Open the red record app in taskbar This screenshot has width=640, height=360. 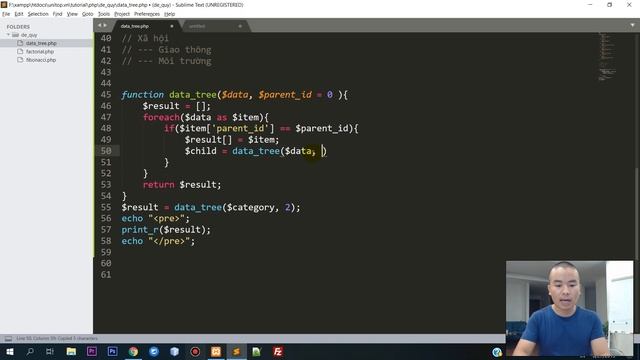(195, 351)
